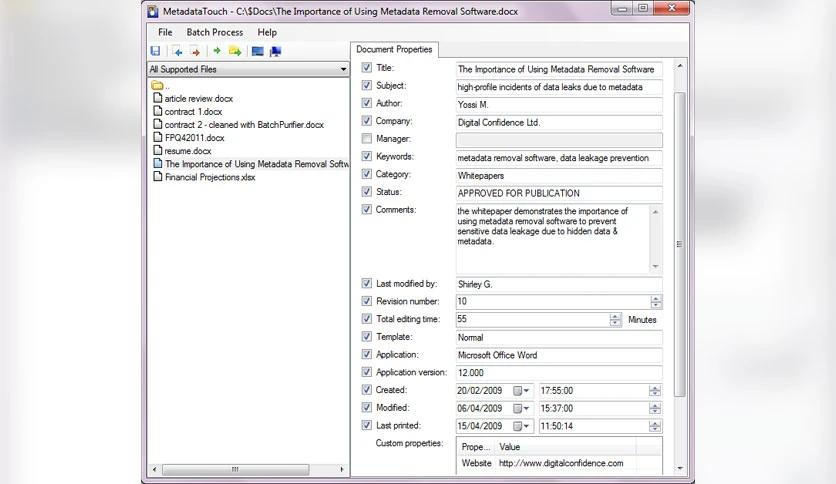Click the properties panel vertical scrollbar thumb
Image resolution: width=836 pixels, height=484 pixels.
point(679,244)
